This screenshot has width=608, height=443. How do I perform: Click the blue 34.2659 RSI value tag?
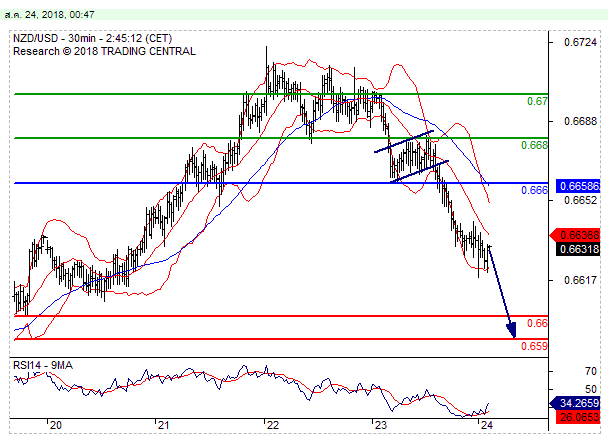575,403
